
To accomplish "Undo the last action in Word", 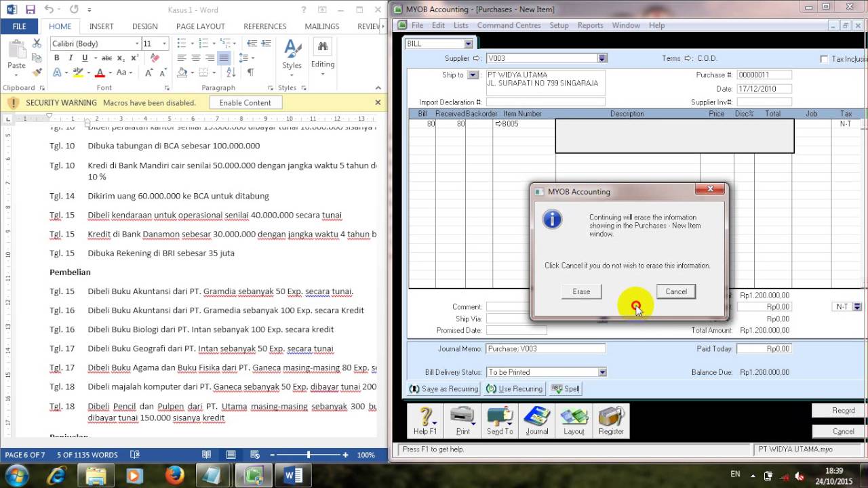I will (49, 9).
